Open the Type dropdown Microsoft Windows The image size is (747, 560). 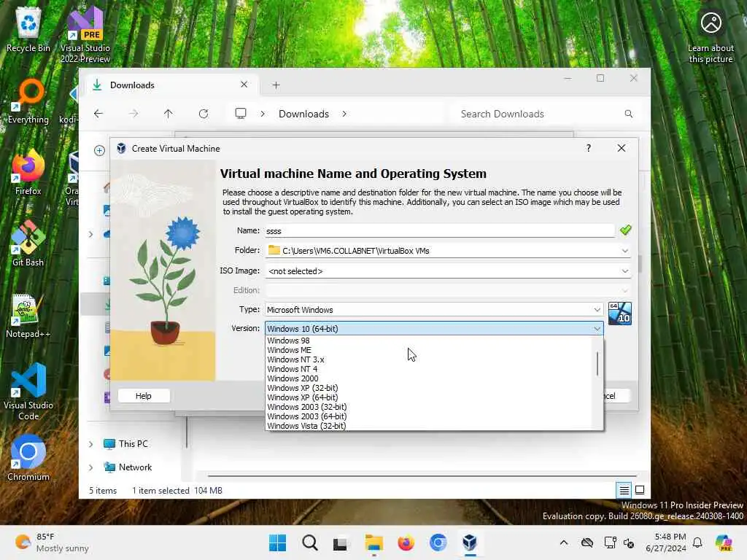coord(434,309)
